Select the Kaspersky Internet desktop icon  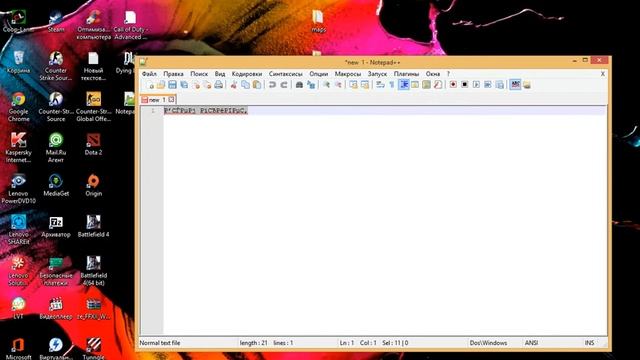pyautogui.click(x=18, y=148)
